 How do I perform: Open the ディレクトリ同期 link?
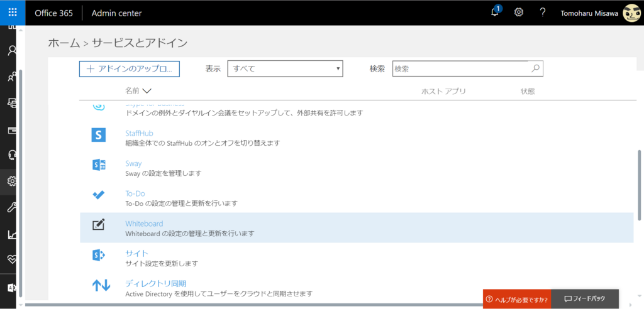click(x=156, y=283)
